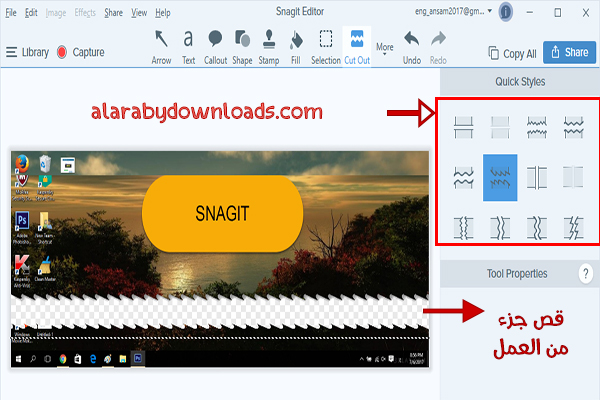This screenshot has height=400, width=600.
Task: Select the Cut Out tool
Action: tap(357, 47)
